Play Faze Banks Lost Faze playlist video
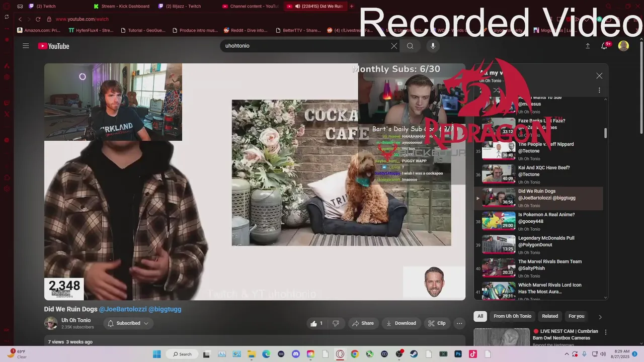The height and width of the screenshot is (362, 644). point(538,127)
